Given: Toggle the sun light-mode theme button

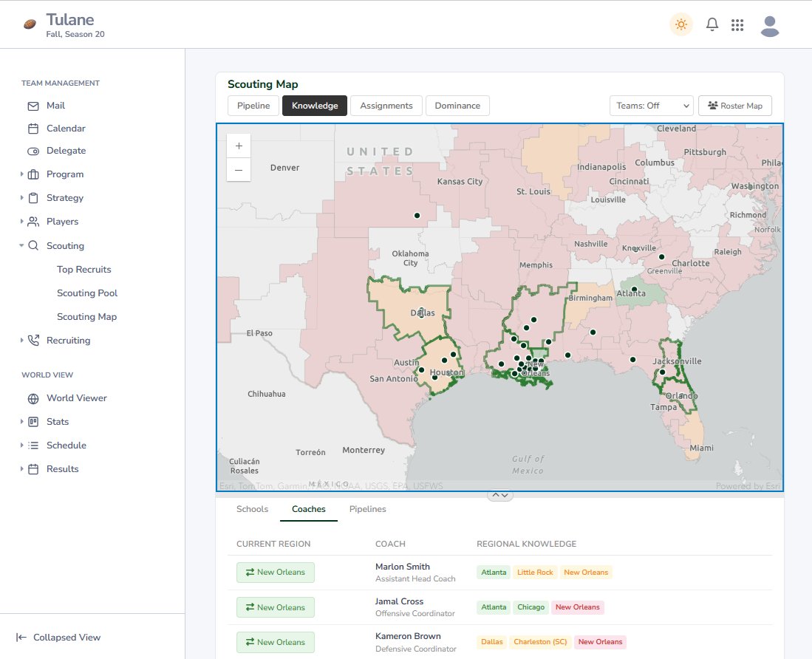Looking at the screenshot, I should pos(681,24).
